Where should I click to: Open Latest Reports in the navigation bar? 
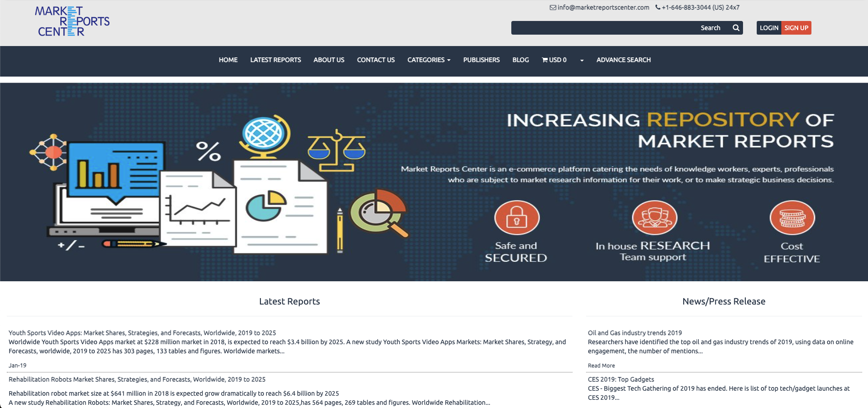[x=275, y=60]
